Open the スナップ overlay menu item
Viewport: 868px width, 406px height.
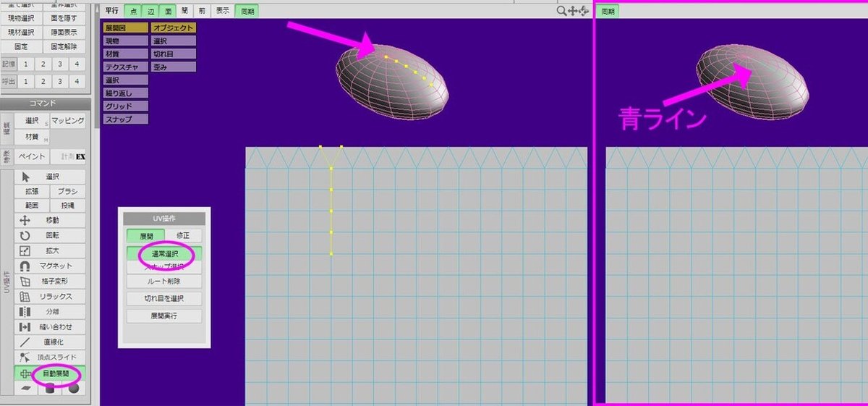click(125, 119)
